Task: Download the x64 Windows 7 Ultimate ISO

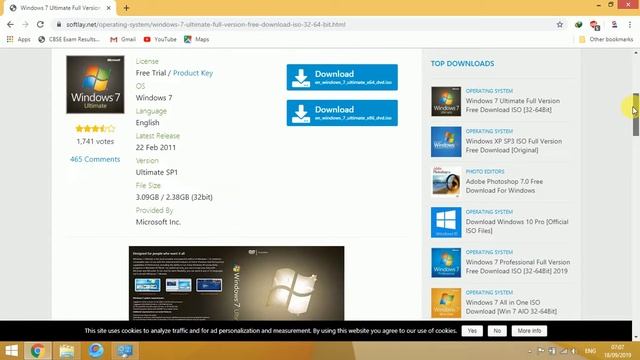Action: point(342,77)
